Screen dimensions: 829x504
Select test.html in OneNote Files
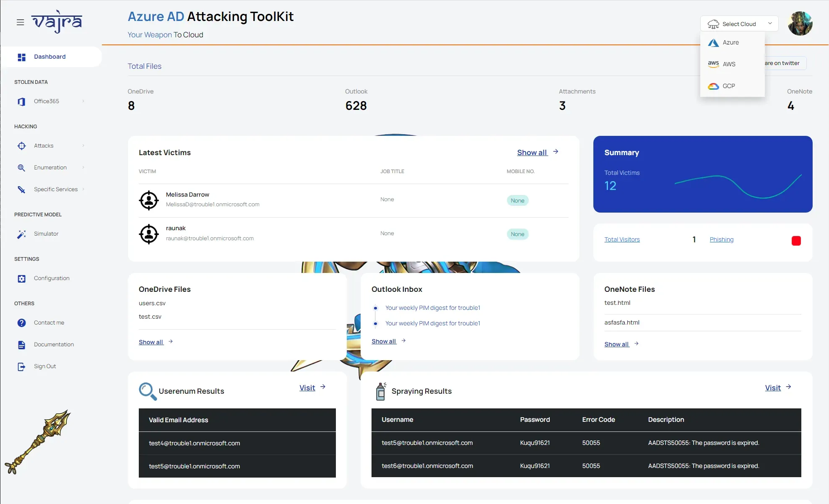[x=617, y=303]
